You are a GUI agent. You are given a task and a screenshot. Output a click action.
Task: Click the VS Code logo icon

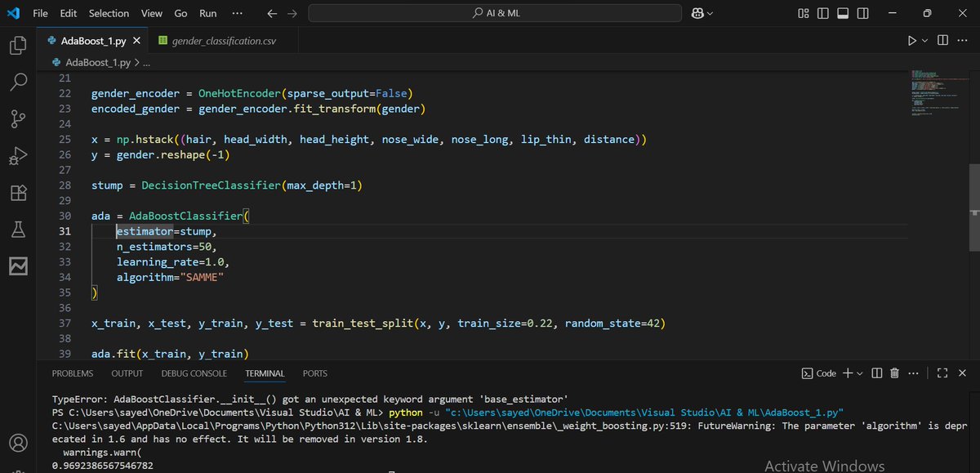point(13,13)
